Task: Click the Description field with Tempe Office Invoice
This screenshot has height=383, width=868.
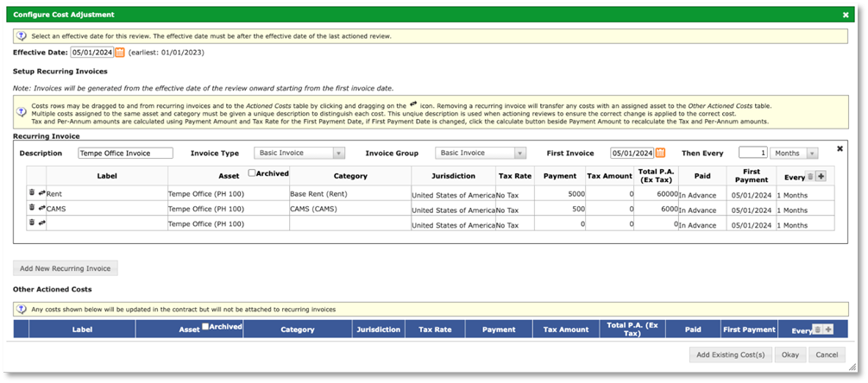Action: click(126, 154)
